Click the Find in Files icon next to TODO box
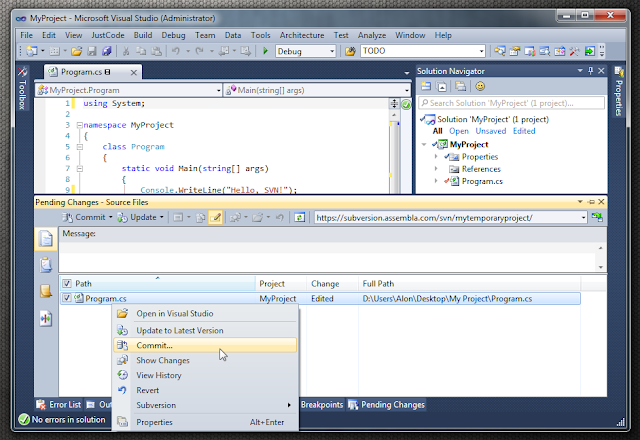The image size is (640, 440). coord(350,51)
